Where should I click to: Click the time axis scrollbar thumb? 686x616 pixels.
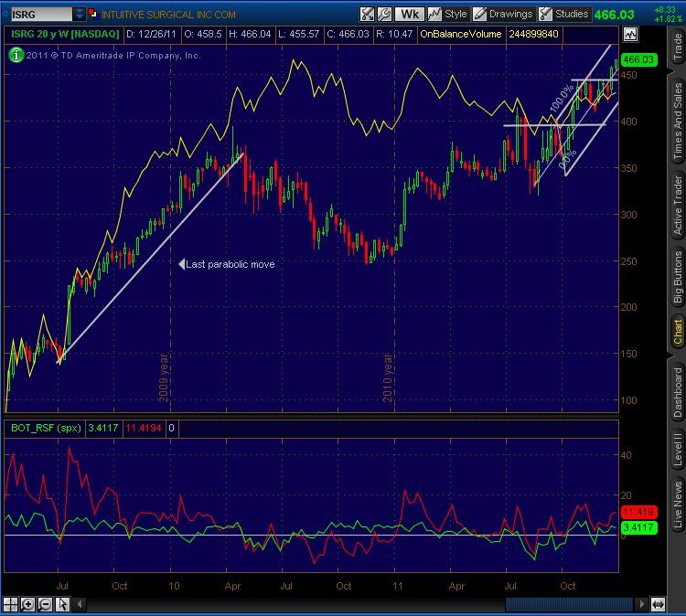pos(569,604)
